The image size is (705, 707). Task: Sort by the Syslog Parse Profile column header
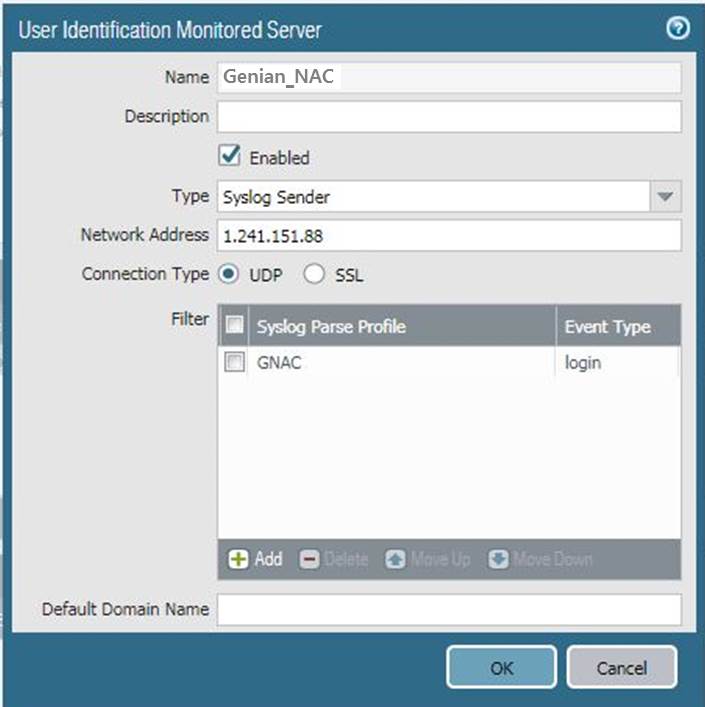[400, 326]
